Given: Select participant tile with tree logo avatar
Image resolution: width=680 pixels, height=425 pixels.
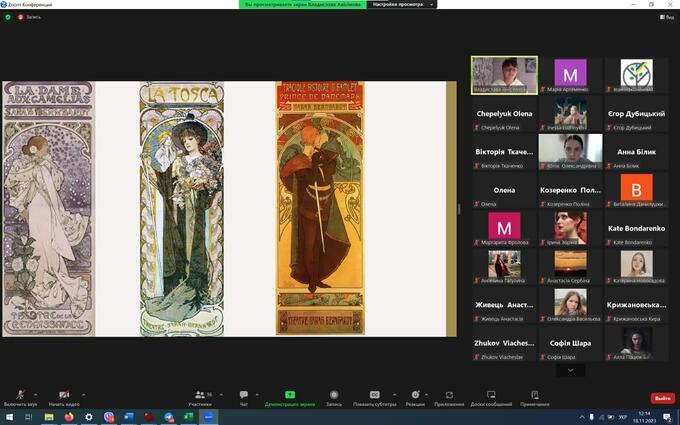Looking at the screenshot, I should [x=636, y=75].
